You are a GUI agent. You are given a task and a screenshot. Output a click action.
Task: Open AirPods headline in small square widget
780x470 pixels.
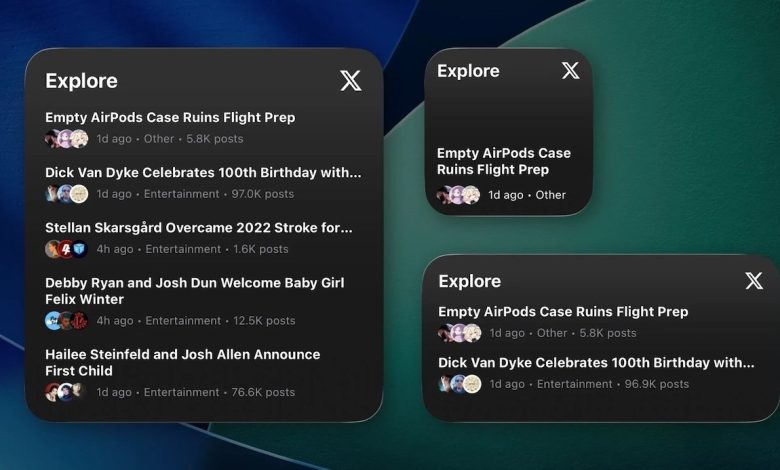click(503, 161)
